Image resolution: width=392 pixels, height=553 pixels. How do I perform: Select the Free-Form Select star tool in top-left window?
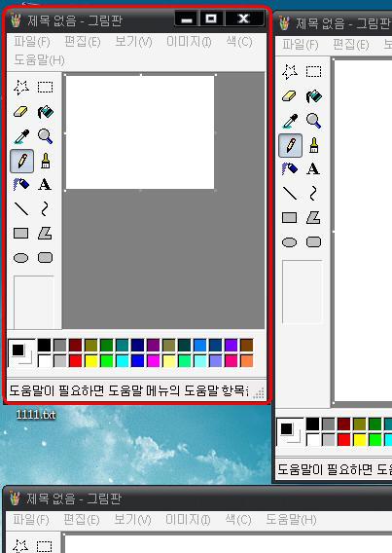coord(21,87)
